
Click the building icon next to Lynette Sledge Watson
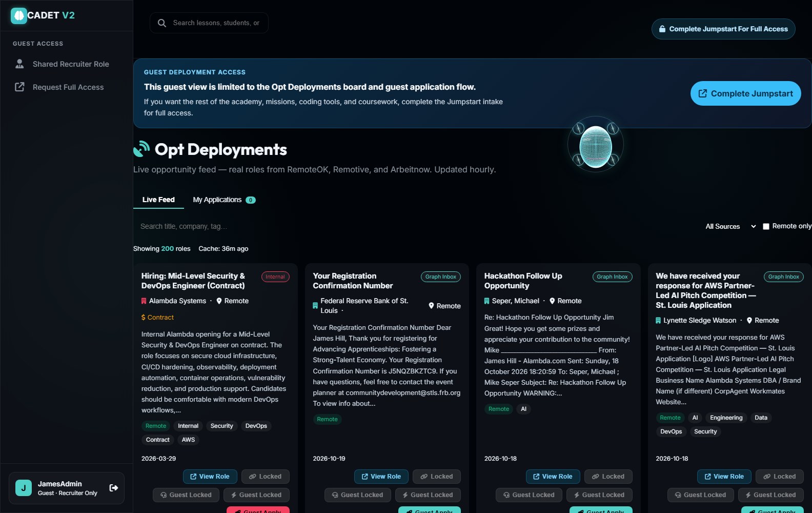point(658,321)
